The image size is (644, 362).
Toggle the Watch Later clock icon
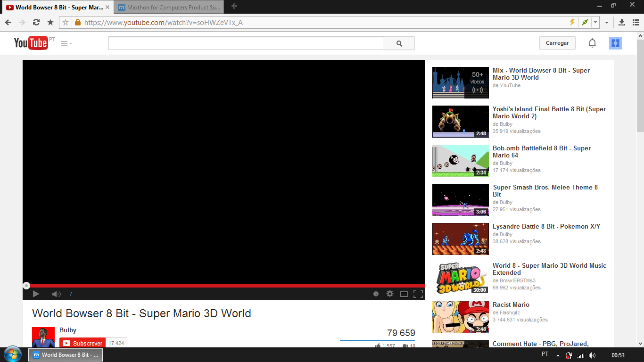tap(376, 294)
